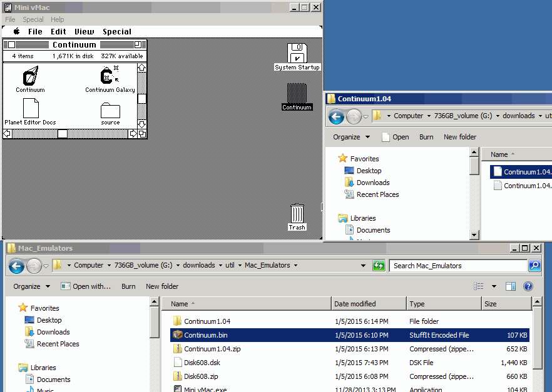Expand Computer breadcrumb arrow in Continuum1.04 window
This screenshot has height=392, width=552.
(429, 116)
